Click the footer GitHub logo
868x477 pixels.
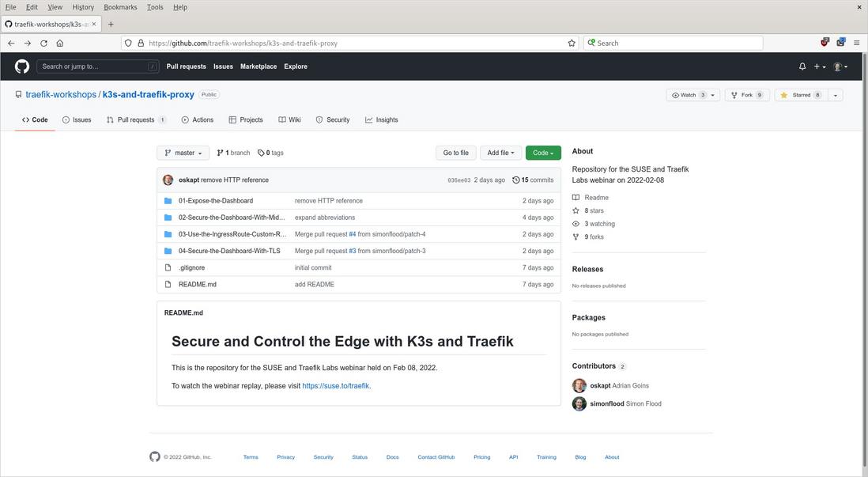pos(154,456)
